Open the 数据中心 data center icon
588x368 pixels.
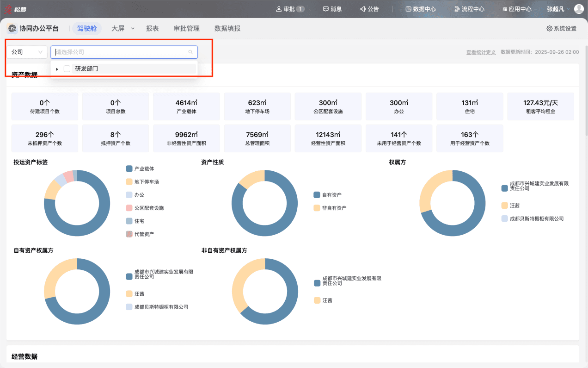point(408,9)
